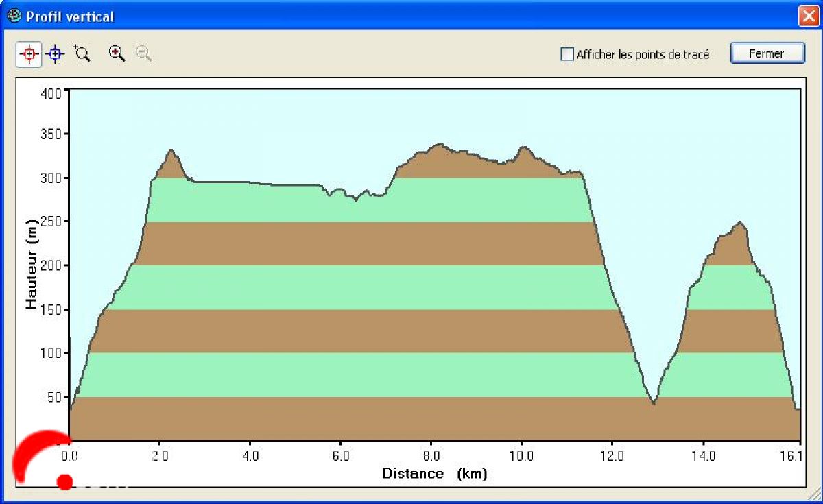Screen dimensions: 823x504
Task: Close the Profil vertical window
Action: (807, 16)
